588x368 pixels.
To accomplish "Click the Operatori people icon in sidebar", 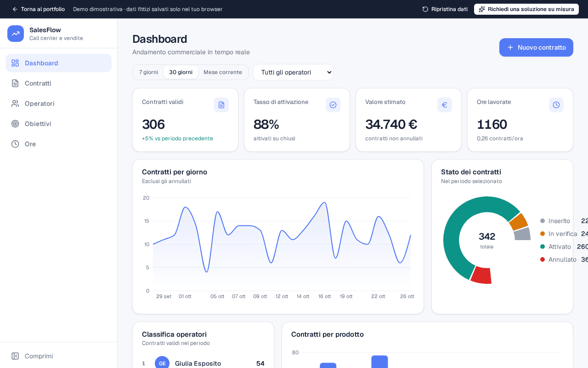I will pyautogui.click(x=15, y=103).
